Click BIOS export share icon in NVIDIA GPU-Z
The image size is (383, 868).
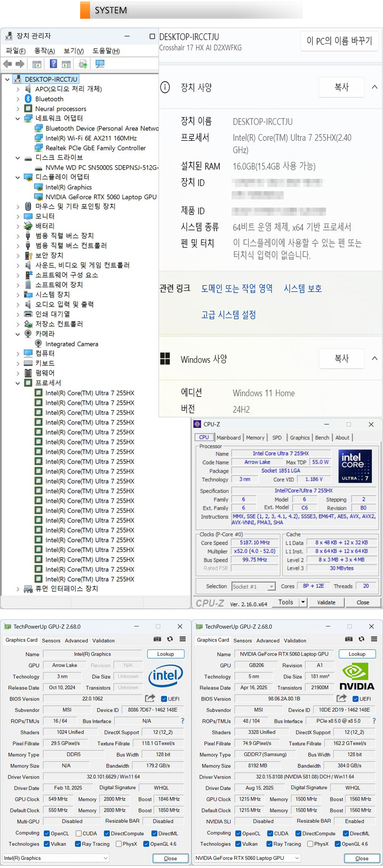click(x=342, y=698)
